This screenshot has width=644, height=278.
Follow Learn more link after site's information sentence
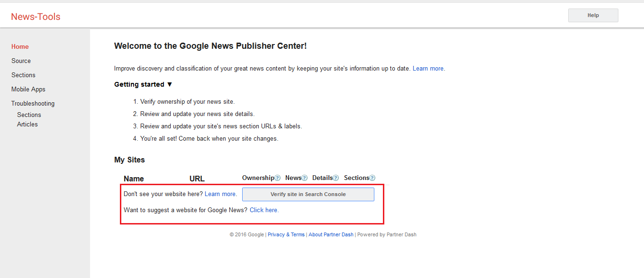[428, 68]
